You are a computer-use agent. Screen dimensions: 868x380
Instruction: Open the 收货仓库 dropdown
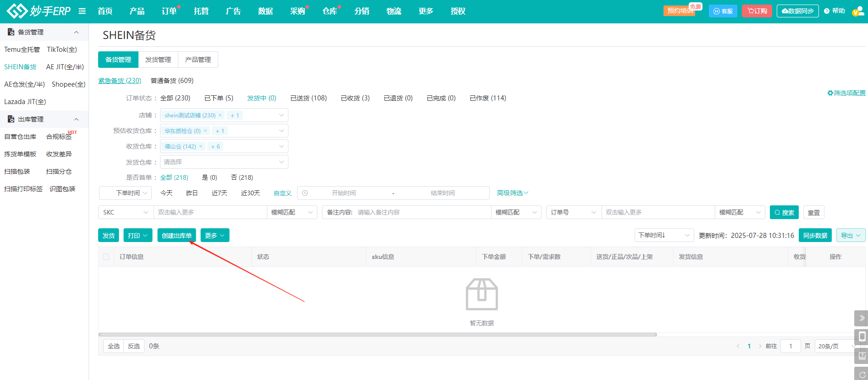click(224, 146)
